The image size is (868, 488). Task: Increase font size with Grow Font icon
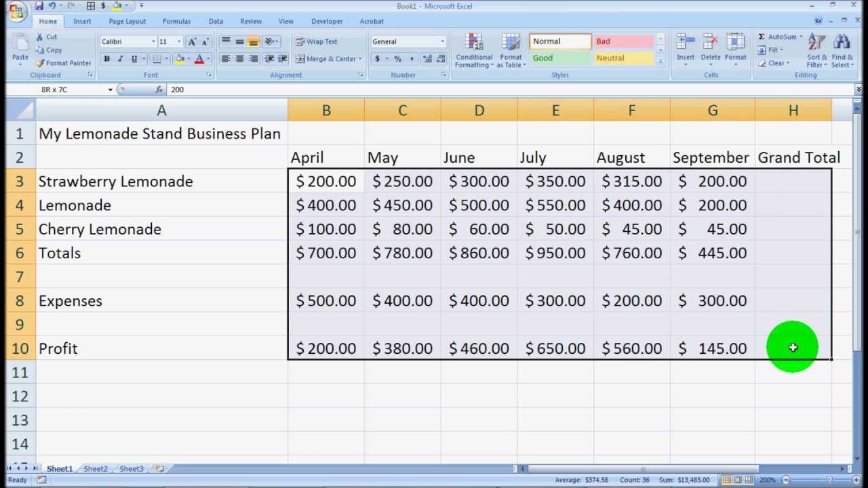point(192,41)
